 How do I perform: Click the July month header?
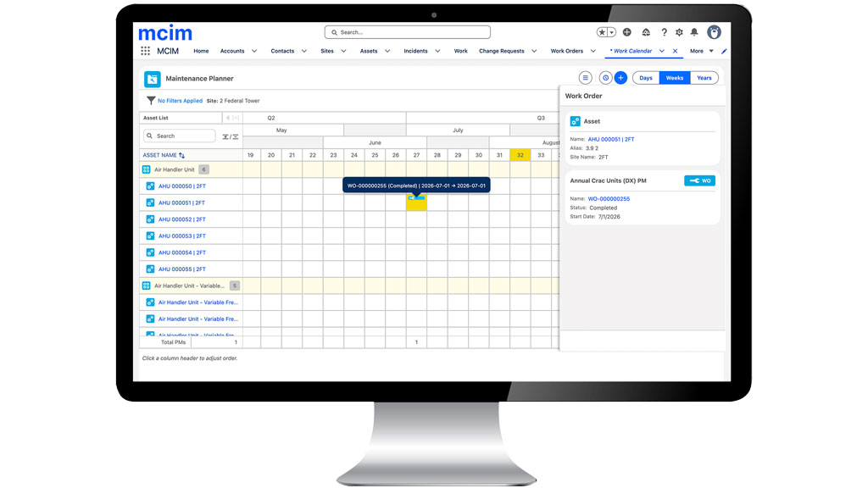point(458,130)
